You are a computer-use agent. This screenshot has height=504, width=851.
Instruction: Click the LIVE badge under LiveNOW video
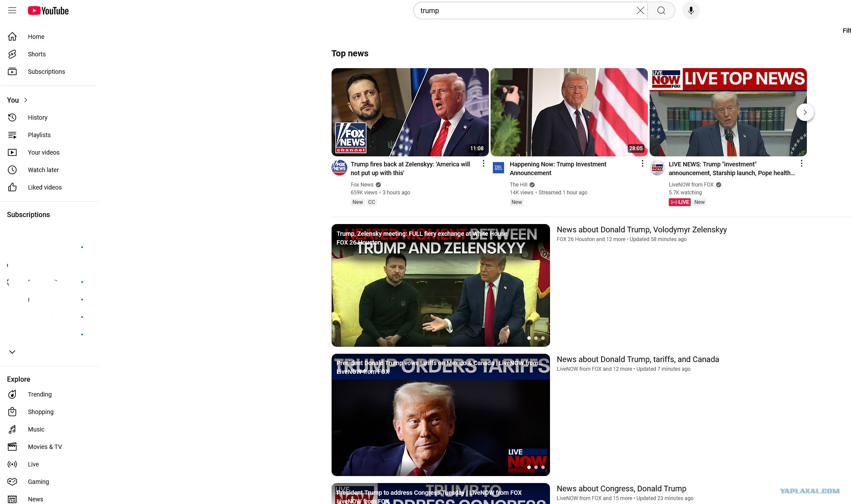pyautogui.click(x=680, y=202)
